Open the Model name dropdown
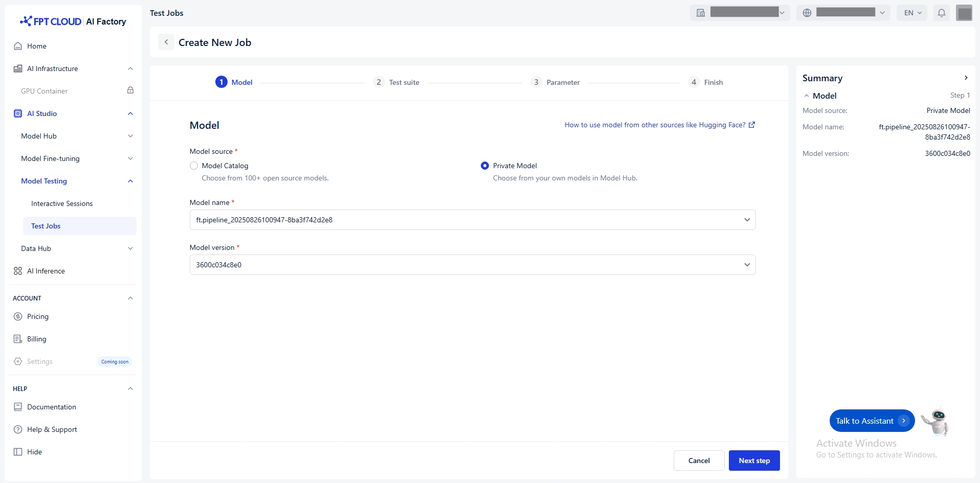The height and width of the screenshot is (483, 980). point(472,220)
